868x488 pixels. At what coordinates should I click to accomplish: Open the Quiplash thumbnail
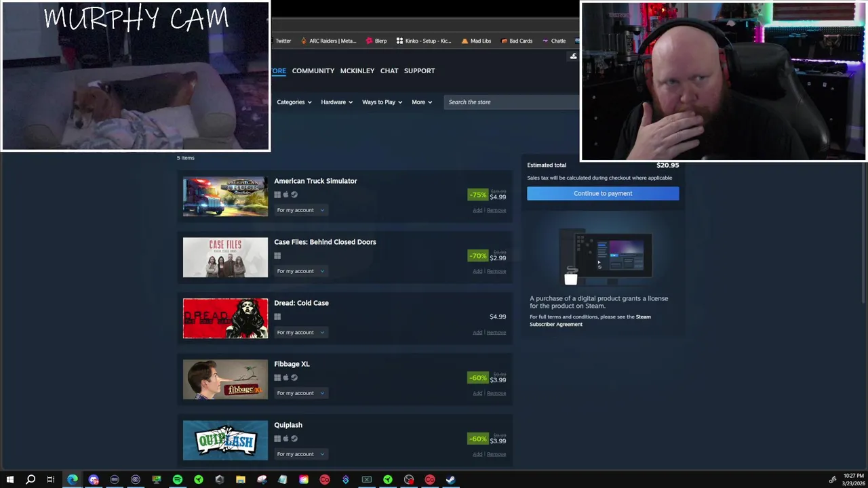[x=225, y=441]
